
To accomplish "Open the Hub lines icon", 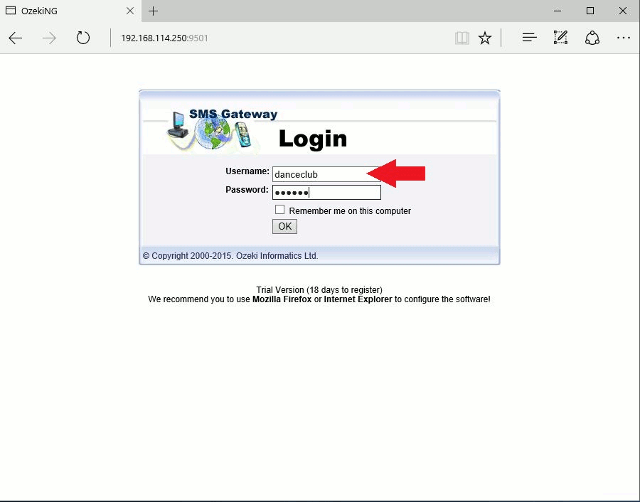I will [529, 38].
